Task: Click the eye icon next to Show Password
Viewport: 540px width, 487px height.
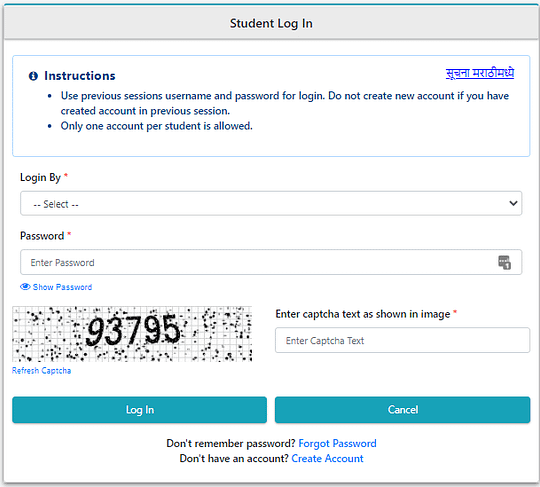Action: [x=25, y=287]
